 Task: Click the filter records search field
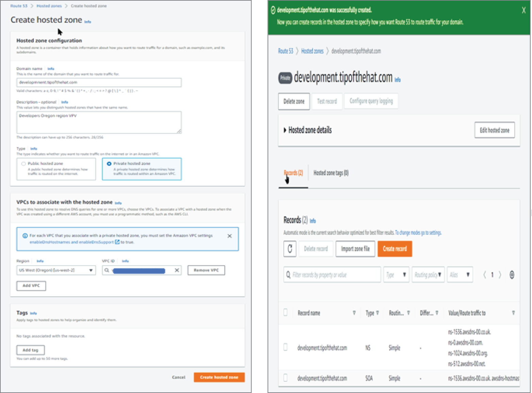click(332, 275)
